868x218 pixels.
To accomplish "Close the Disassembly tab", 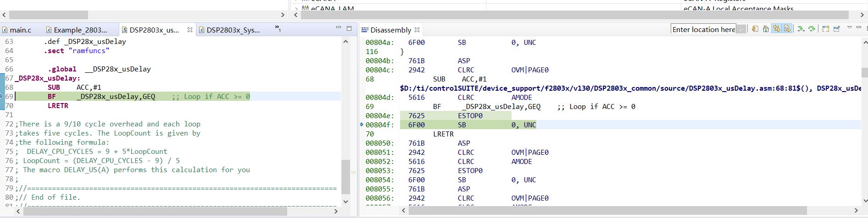I will (x=417, y=30).
